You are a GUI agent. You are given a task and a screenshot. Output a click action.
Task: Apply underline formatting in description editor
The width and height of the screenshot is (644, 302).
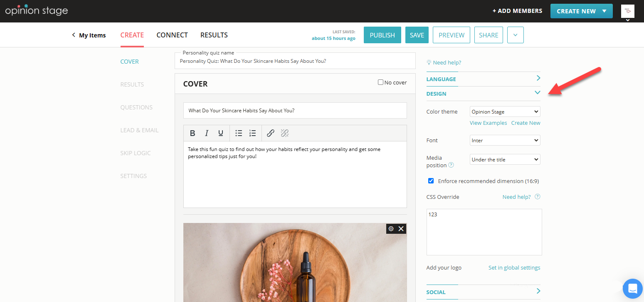(x=221, y=133)
